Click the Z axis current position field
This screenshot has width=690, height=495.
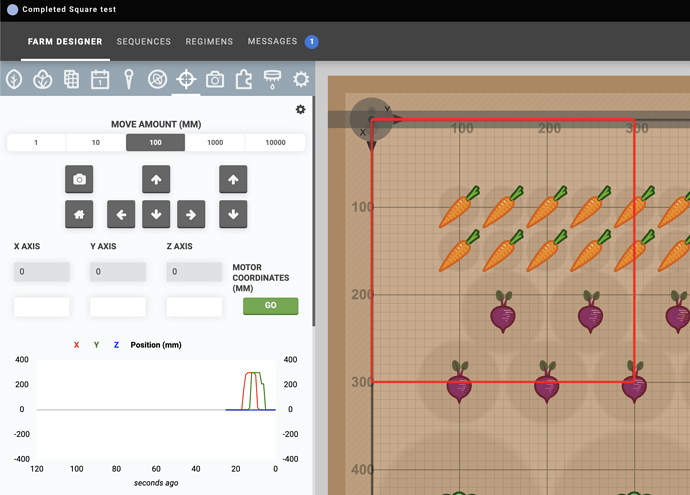click(194, 272)
